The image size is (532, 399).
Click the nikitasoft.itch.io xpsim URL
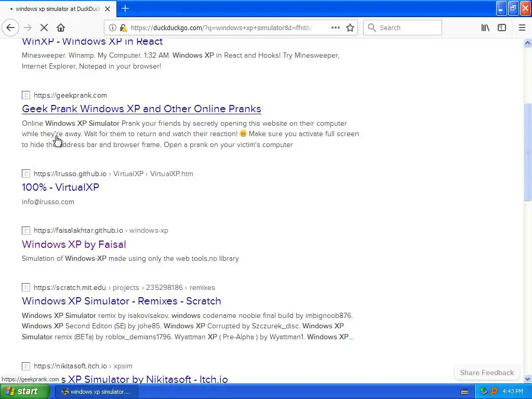click(x=83, y=366)
